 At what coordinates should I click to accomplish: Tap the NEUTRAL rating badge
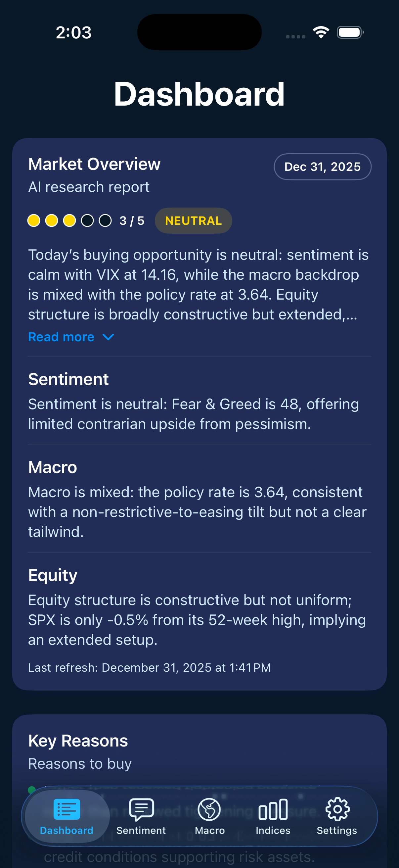click(193, 221)
